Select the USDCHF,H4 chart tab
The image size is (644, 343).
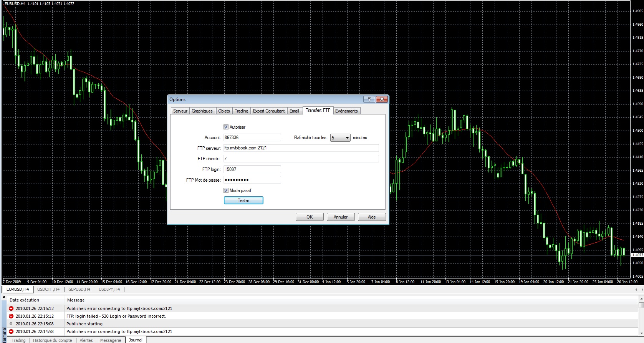(48, 289)
